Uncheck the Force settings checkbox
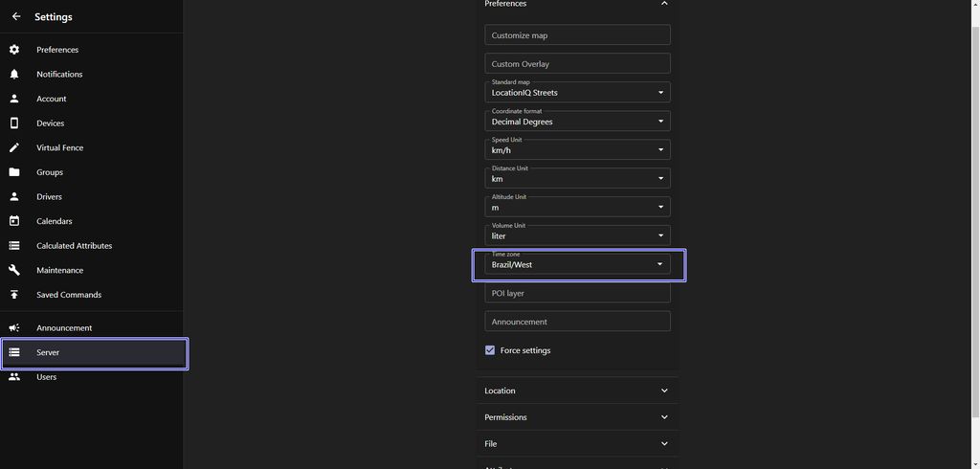The height and width of the screenshot is (469, 980). (490, 350)
